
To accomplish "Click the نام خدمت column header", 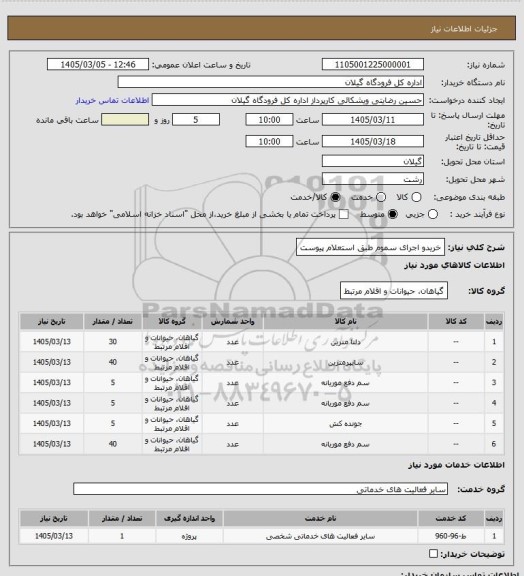I will (x=320, y=518).
